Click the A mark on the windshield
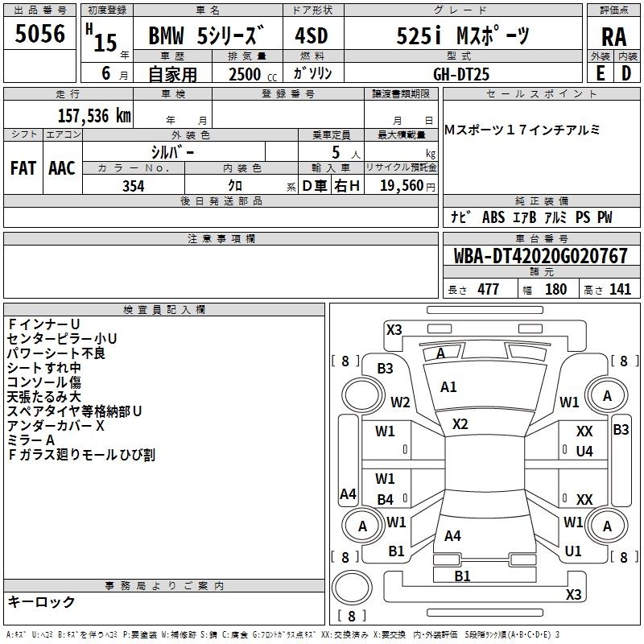 click(440, 353)
